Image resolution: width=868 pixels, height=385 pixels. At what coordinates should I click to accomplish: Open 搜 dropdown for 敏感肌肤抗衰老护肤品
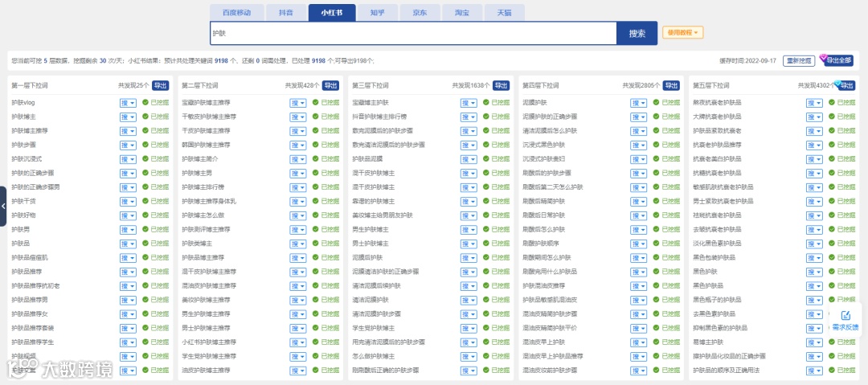(814, 187)
